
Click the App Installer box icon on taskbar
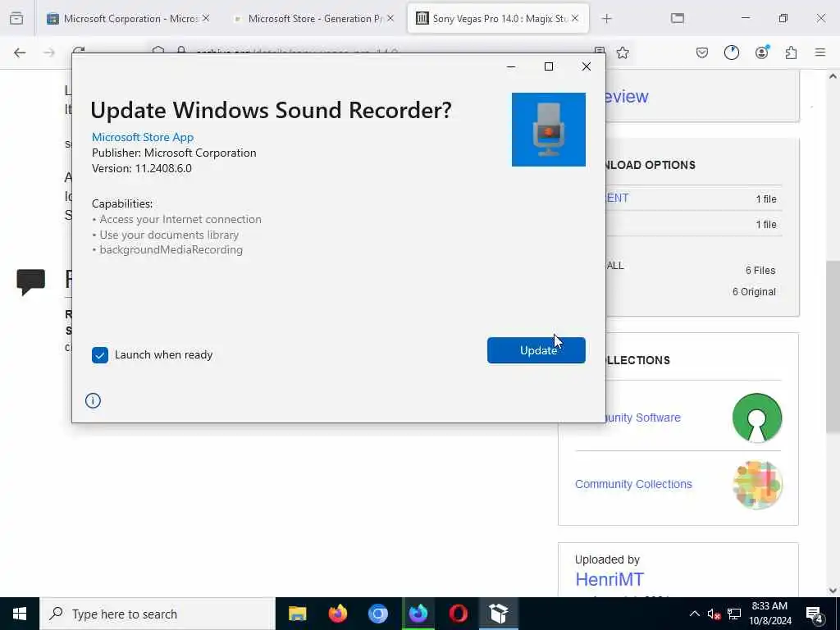pyautogui.click(x=498, y=614)
